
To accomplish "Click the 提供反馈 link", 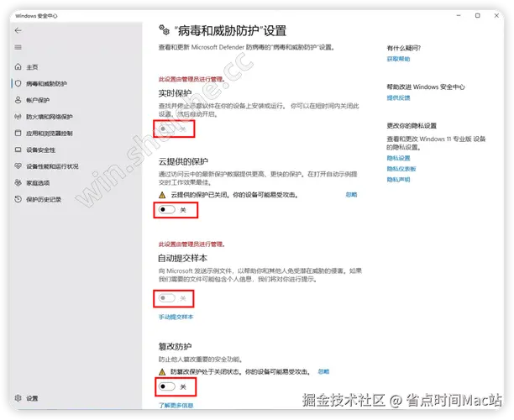I will 398,97.
